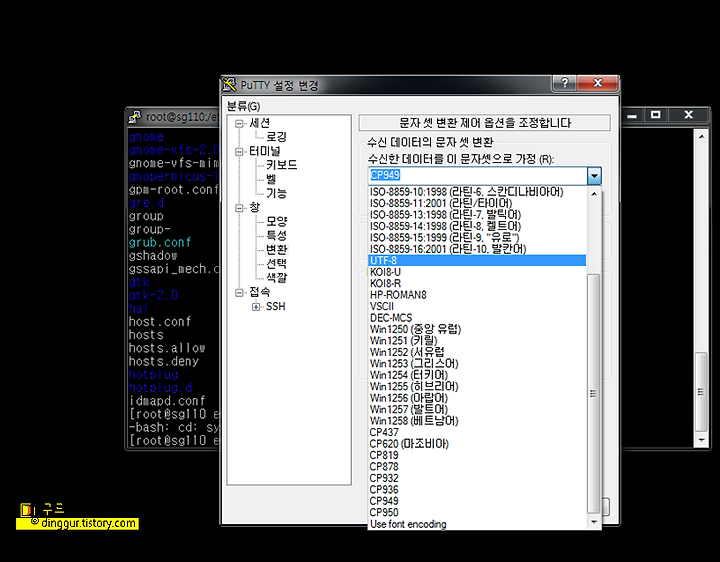This screenshot has height=562, width=720.
Task: Choose Win1250 (중앙 유럽) from the list
Action: click(x=477, y=329)
